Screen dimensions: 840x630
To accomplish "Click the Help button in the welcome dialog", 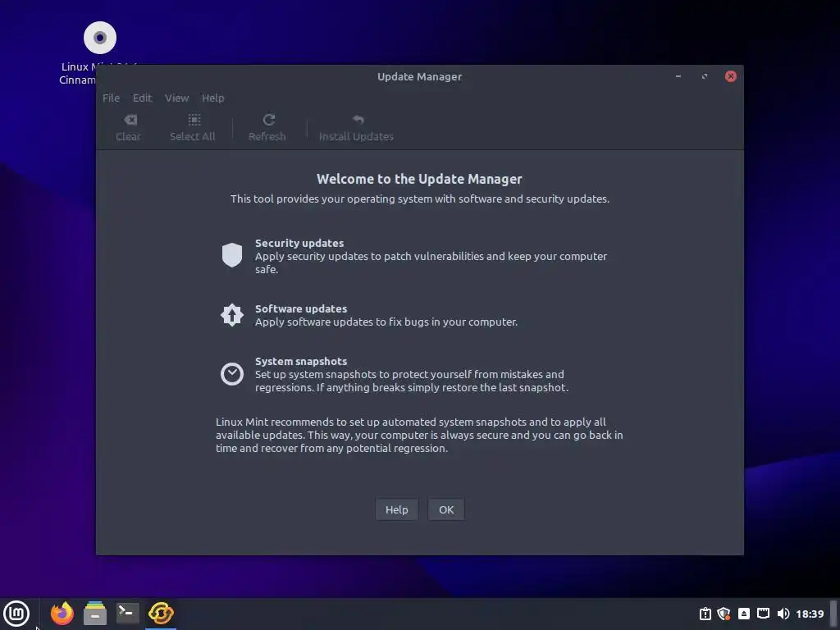I will tap(396, 509).
